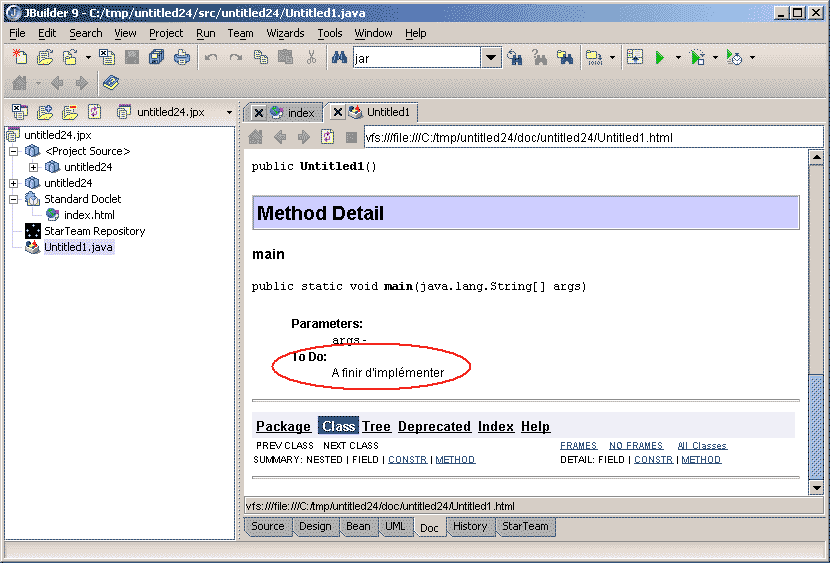Click the Print icon in the toolbar

[181, 58]
